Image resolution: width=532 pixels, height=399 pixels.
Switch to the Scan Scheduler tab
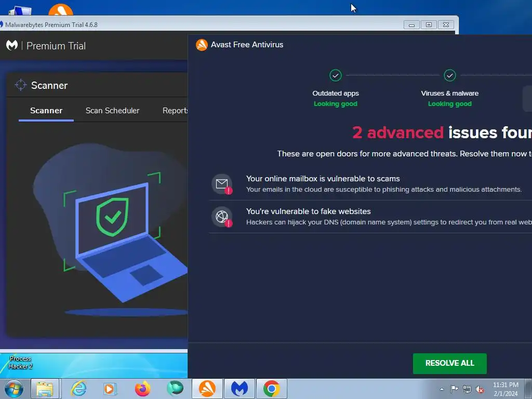[x=112, y=111]
